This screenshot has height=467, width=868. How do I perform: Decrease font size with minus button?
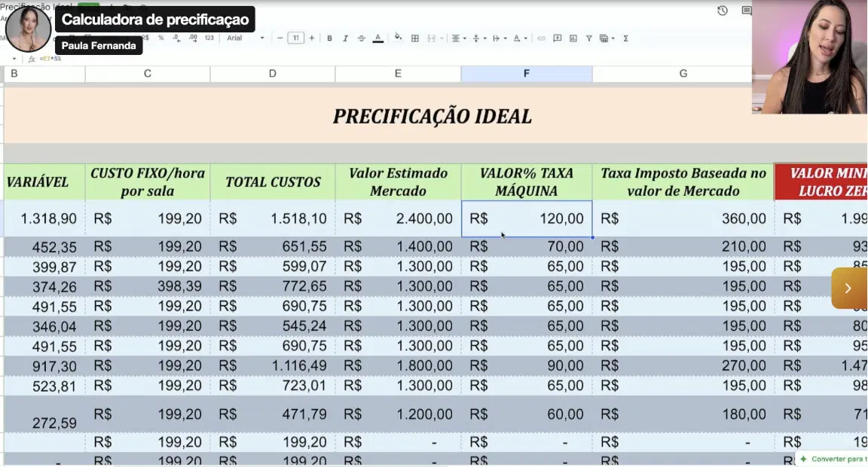tap(280, 38)
